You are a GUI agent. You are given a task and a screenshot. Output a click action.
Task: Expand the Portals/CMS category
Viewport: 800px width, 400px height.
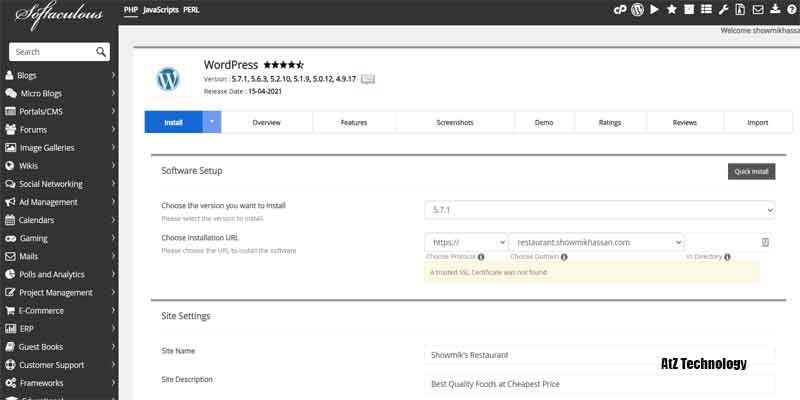pos(60,111)
